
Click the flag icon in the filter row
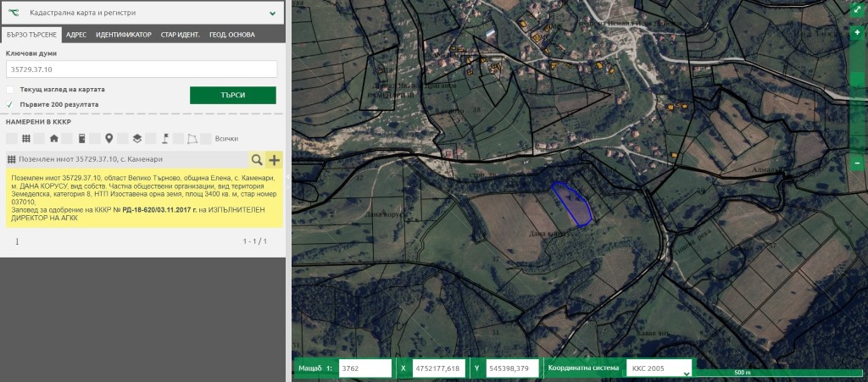coord(166,138)
